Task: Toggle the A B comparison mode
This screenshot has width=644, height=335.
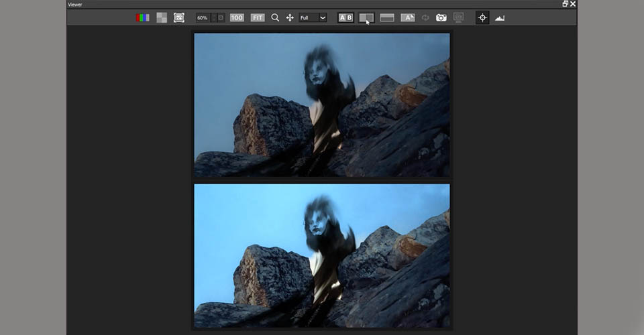Action: click(346, 17)
